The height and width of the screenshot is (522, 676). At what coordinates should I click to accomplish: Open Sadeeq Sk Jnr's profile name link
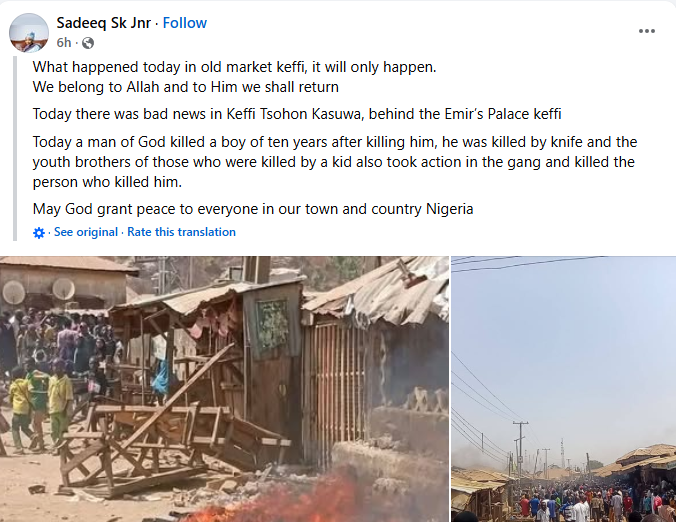[102, 22]
